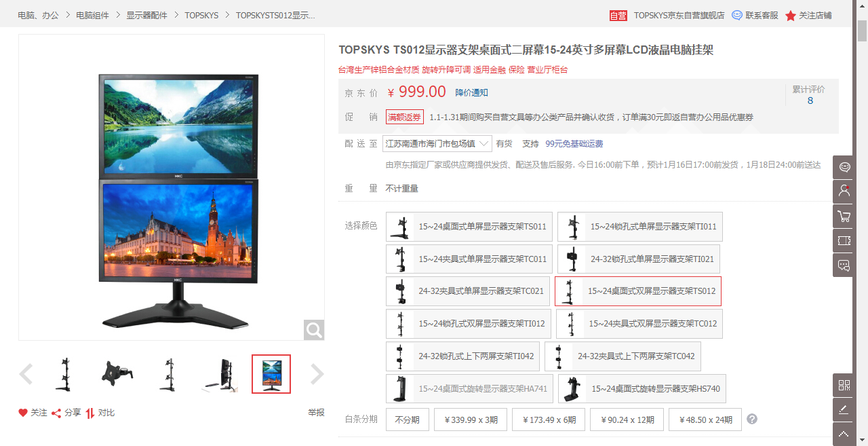Show the QR code from the right sidebar
Viewport: 868px width, 446px height.
click(844, 385)
